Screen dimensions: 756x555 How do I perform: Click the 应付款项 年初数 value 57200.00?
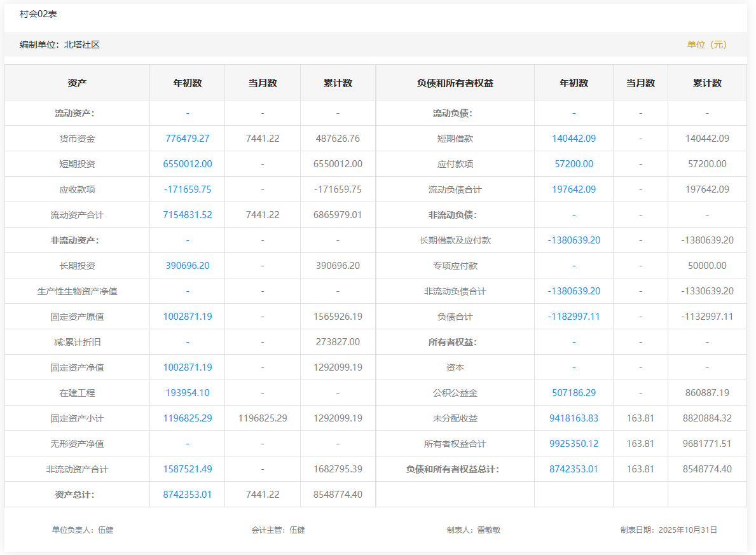(574, 164)
